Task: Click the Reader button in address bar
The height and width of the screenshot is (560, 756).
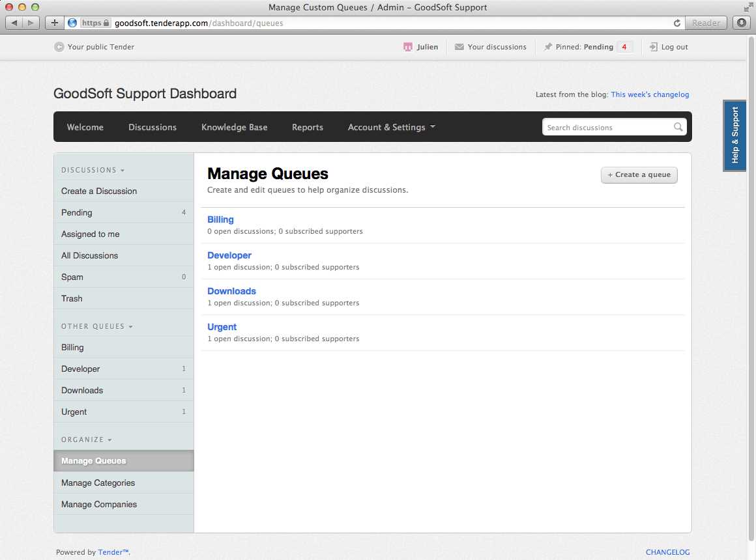Action: 706,23
